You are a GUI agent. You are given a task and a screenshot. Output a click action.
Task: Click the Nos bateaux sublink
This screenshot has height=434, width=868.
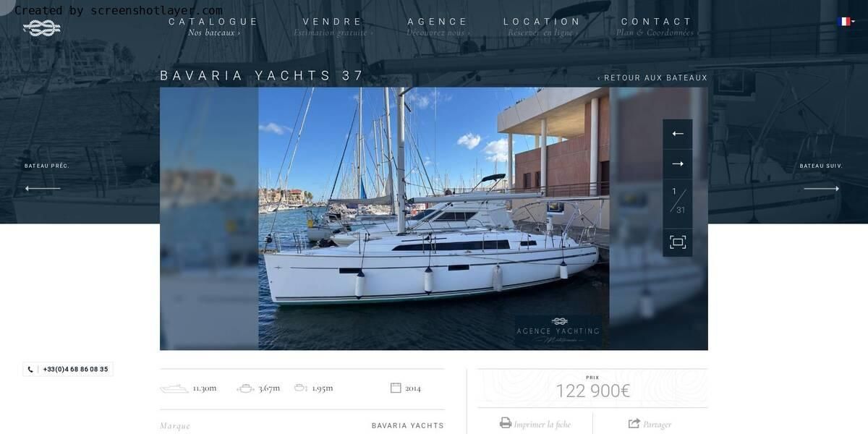214,33
